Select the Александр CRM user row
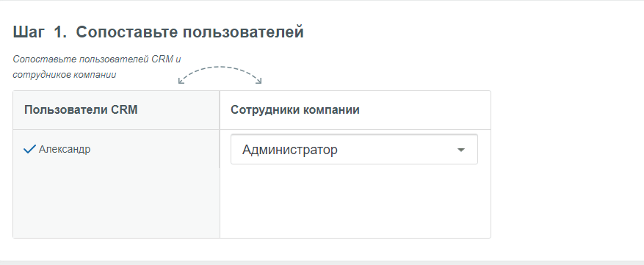 point(116,149)
